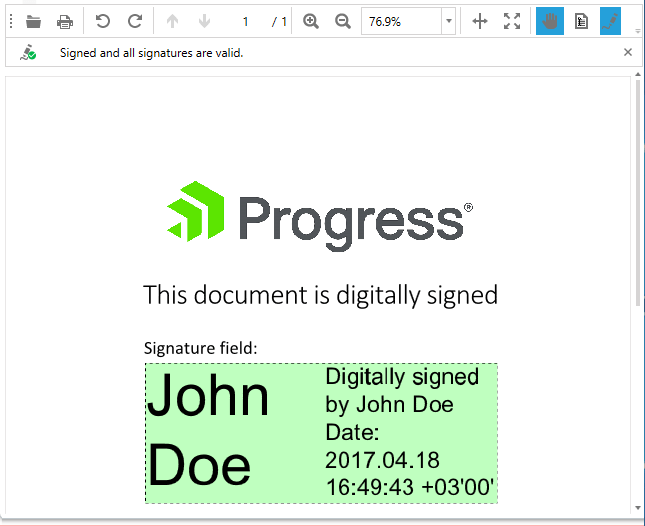This screenshot has height=526, width=645.
Task: Click the John Doe signature field
Action: [x=321, y=433]
